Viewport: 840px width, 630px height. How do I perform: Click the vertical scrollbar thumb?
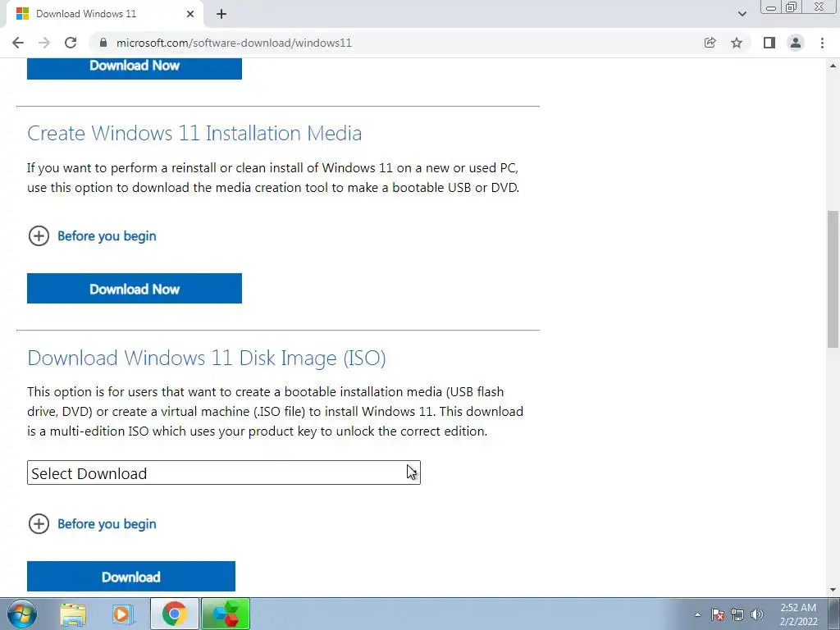click(x=833, y=279)
